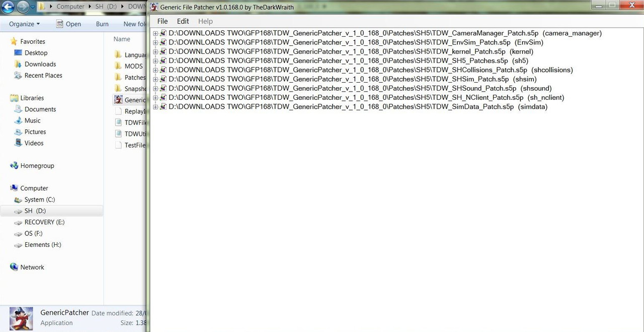
Task: Select the TDW_SimData_Patch.s5p row
Action: 358,107
